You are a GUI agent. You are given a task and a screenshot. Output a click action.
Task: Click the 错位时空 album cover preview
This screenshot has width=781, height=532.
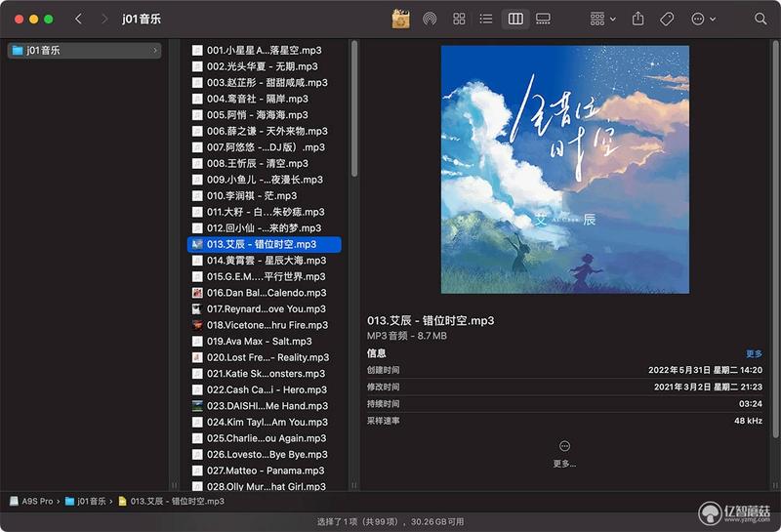[x=565, y=170]
